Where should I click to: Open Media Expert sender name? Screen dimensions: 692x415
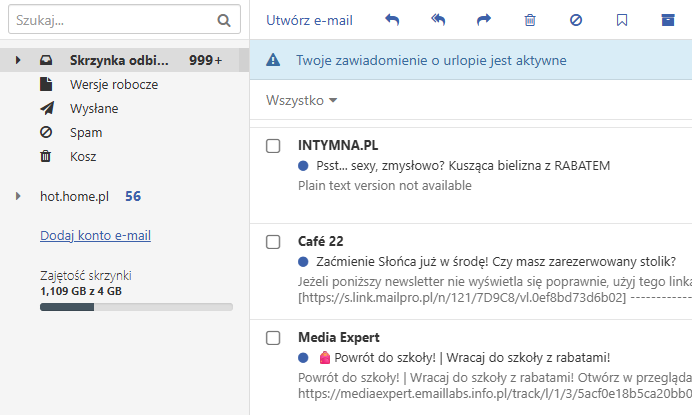click(339, 337)
